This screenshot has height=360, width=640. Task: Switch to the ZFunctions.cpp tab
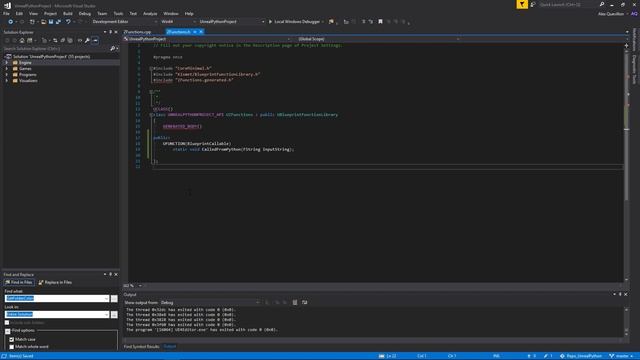click(x=138, y=32)
